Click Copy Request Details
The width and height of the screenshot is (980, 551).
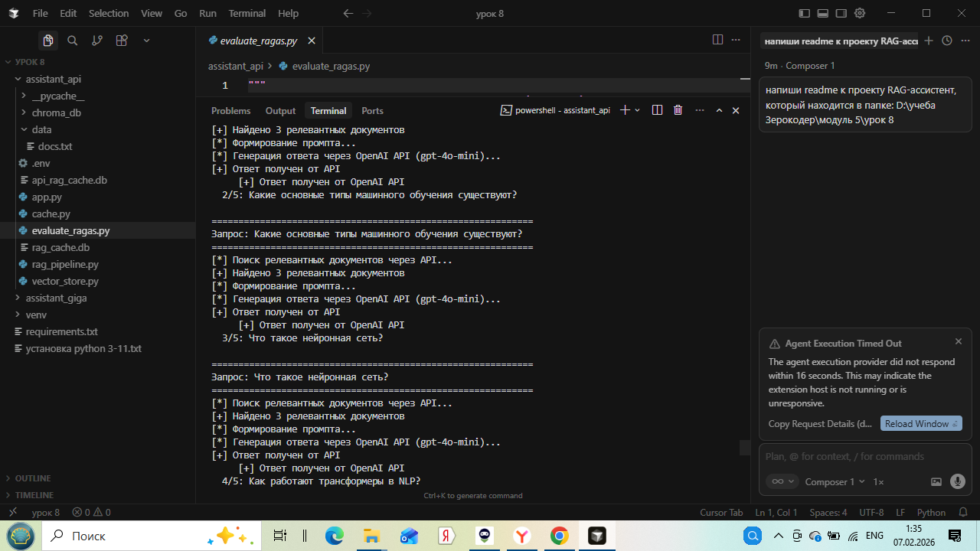pyautogui.click(x=820, y=424)
